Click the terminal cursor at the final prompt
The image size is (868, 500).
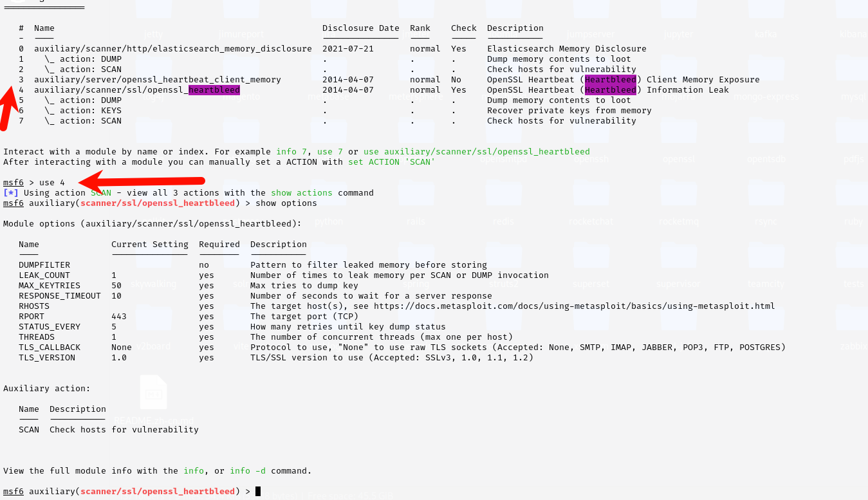pos(258,492)
